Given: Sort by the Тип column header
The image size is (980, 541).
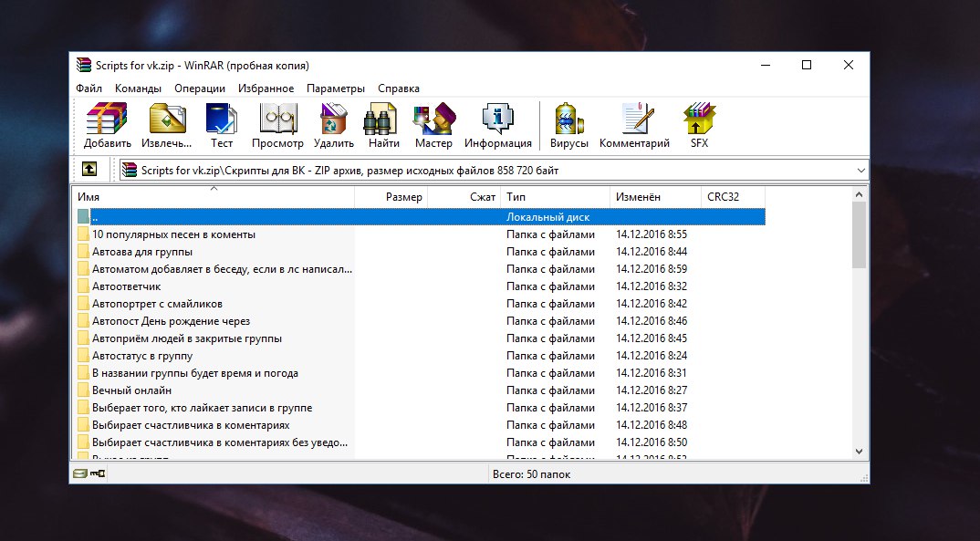Looking at the screenshot, I should point(555,197).
